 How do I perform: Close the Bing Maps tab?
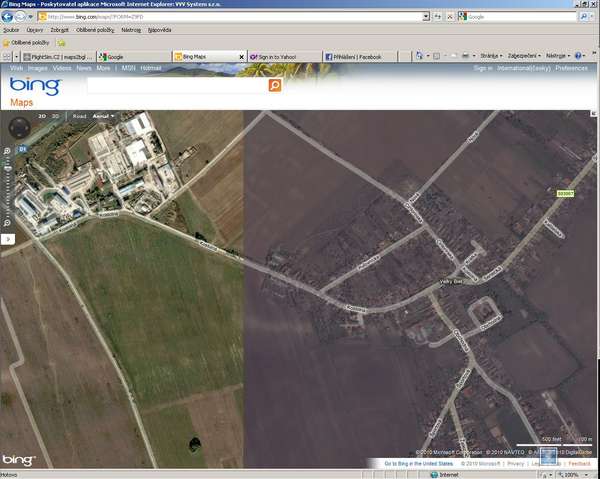[241, 57]
